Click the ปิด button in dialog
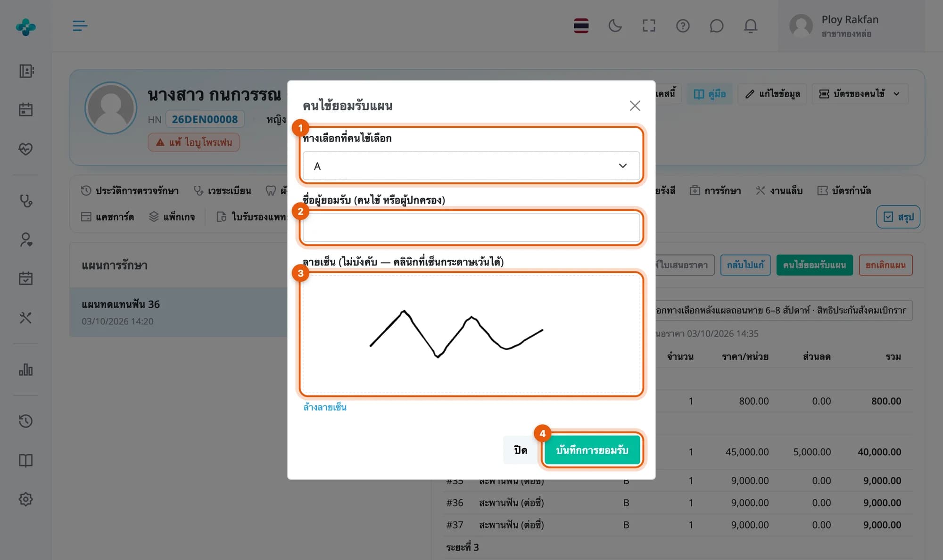Image resolution: width=943 pixels, height=560 pixels. pyautogui.click(x=521, y=450)
